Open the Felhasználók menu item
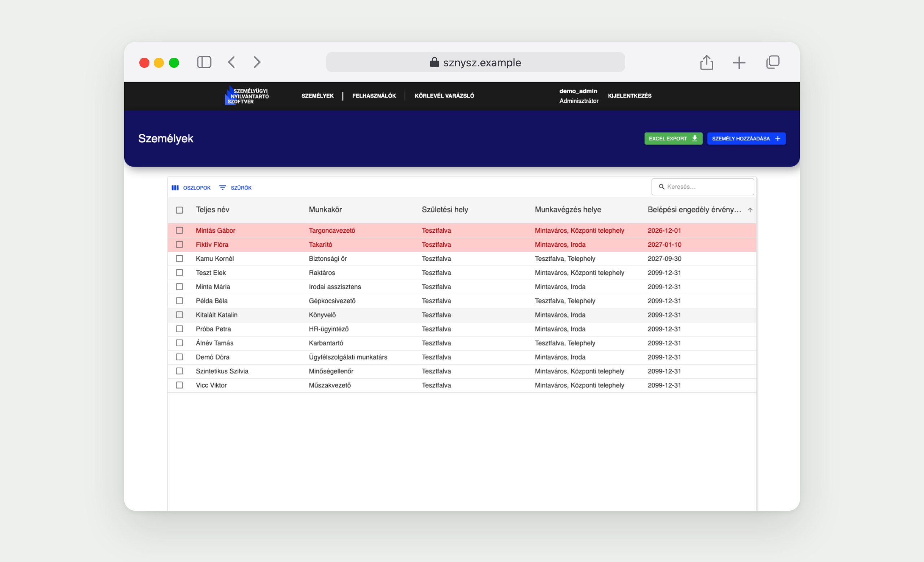 pos(374,96)
